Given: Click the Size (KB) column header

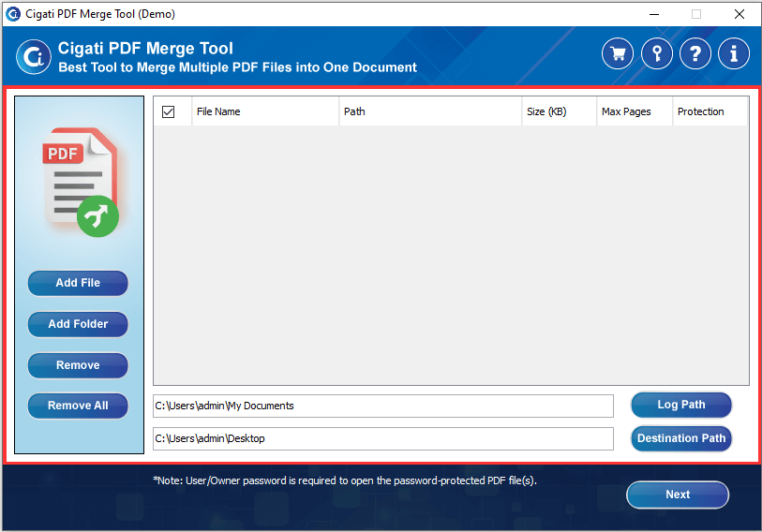Looking at the screenshot, I should coord(560,111).
